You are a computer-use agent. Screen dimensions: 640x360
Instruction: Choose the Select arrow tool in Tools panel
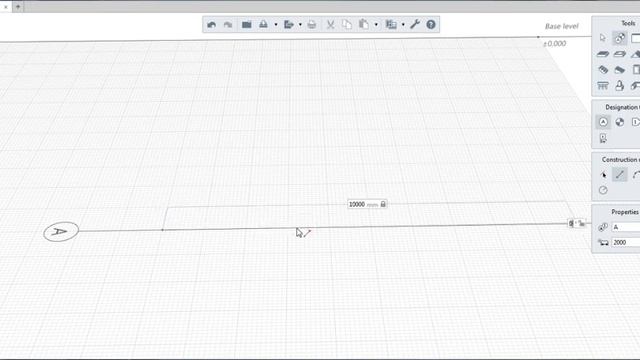pyautogui.click(x=603, y=38)
